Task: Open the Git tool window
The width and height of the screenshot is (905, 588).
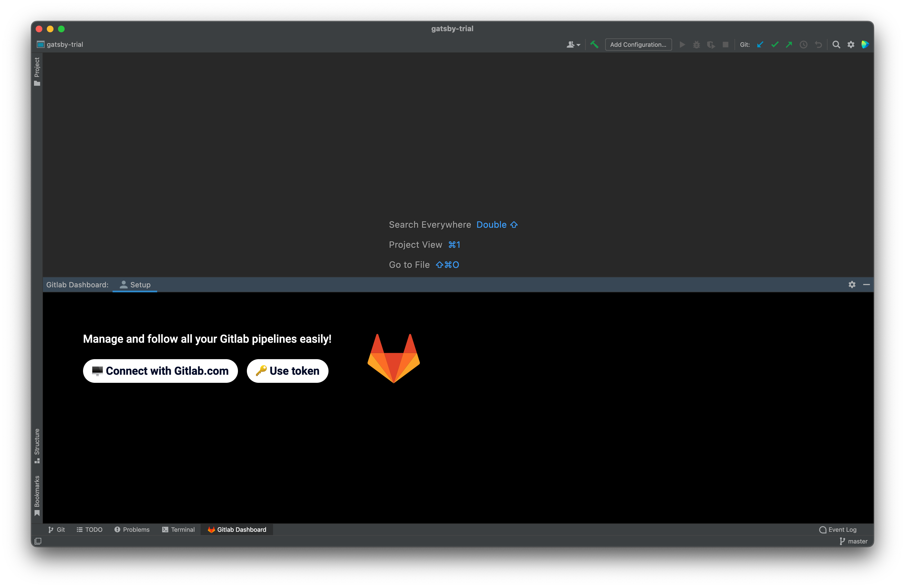Action: [56, 530]
